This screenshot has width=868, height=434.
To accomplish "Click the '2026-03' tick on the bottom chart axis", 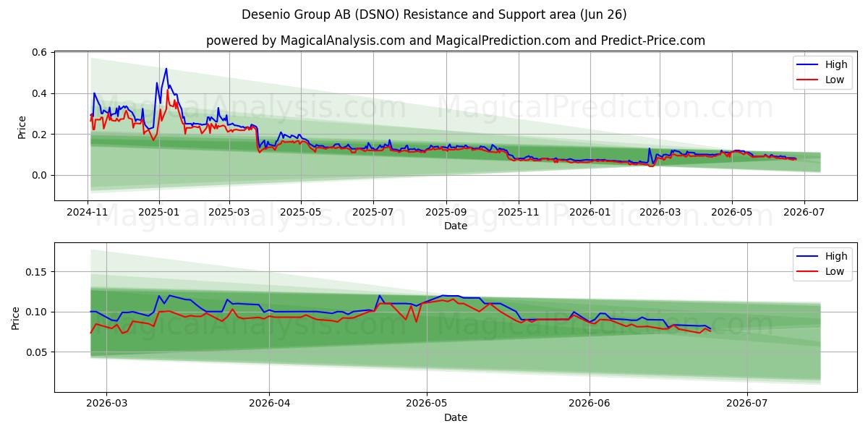I will point(106,404).
